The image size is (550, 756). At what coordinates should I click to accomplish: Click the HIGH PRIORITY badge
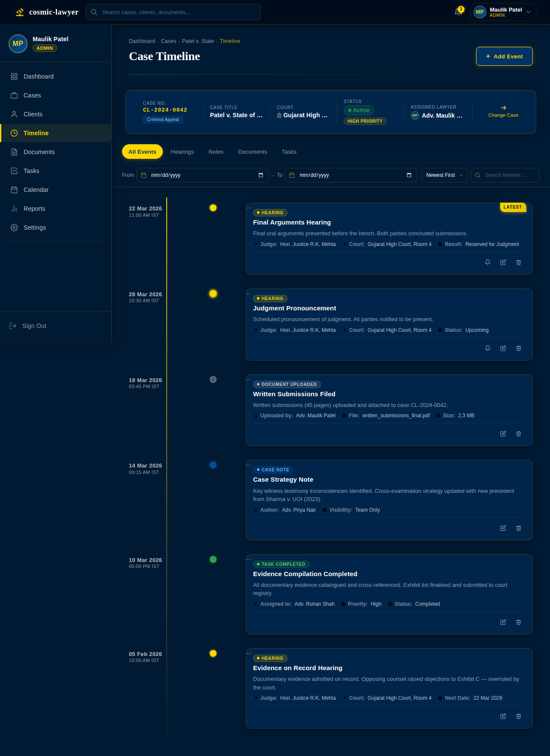pos(365,121)
